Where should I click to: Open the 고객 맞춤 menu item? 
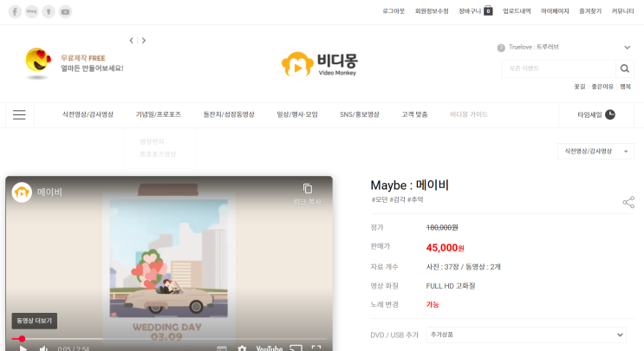click(414, 114)
